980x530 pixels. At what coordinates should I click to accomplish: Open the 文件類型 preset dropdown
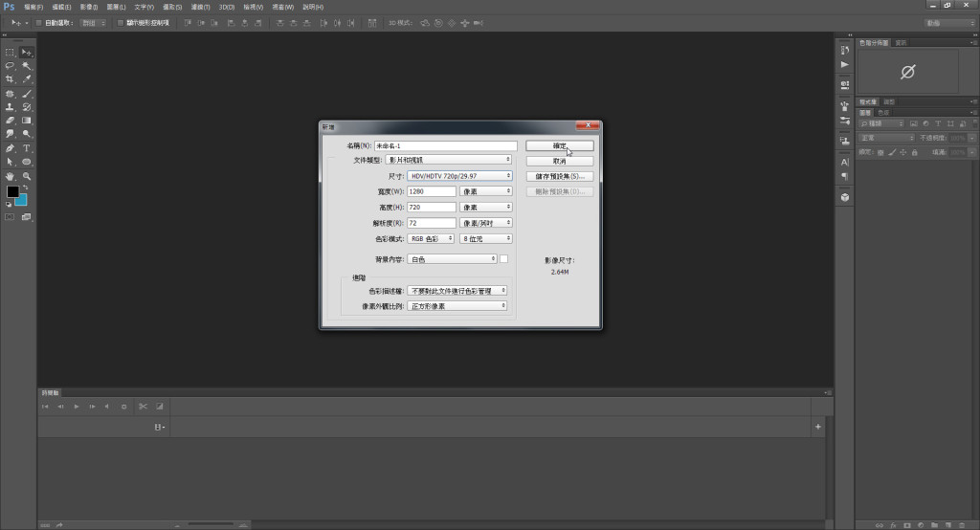coord(459,160)
